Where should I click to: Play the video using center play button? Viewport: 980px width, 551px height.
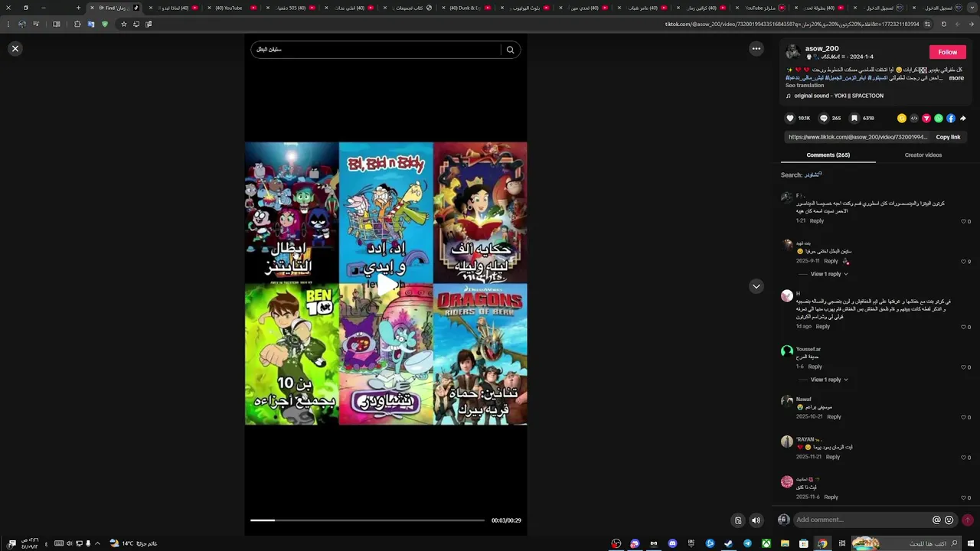(x=386, y=285)
